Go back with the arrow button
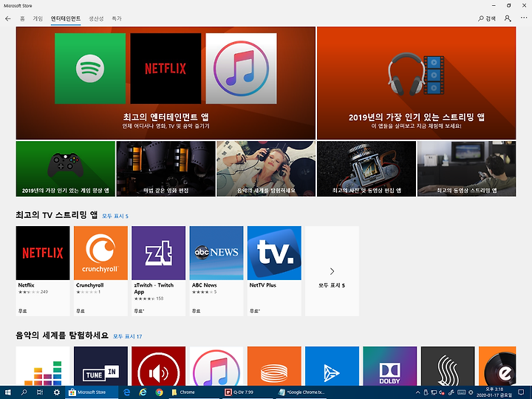Image resolution: width=532 pixels, height=399 pixels. [8, 18]
